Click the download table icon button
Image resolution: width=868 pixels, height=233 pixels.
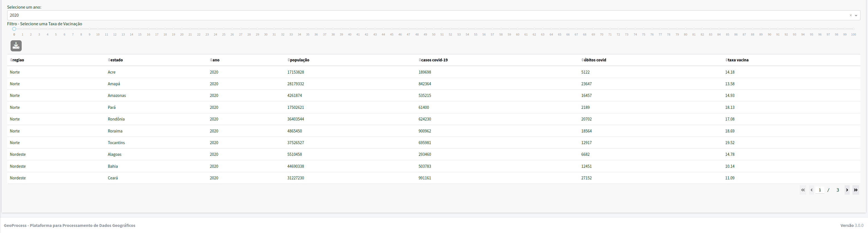(16, 46)
